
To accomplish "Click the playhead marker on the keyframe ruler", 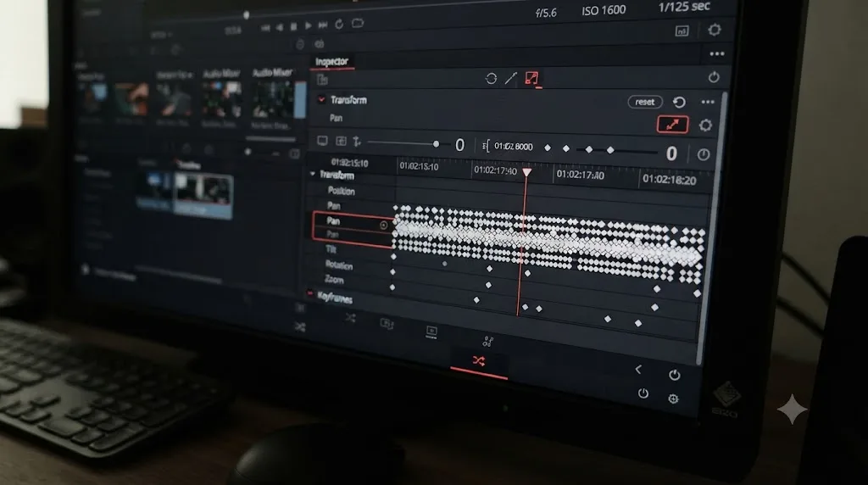I will click(527, 172).
